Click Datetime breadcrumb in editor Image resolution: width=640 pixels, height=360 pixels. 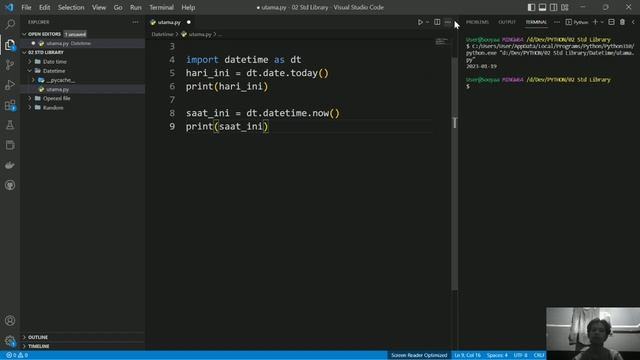click(x=162, y=34)
